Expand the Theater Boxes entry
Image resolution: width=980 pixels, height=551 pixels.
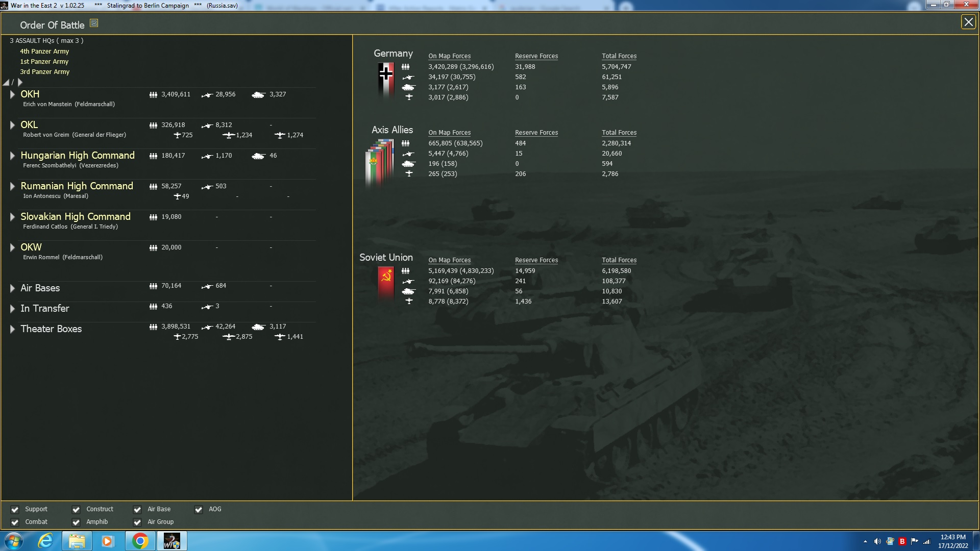click(x=12, y=329)
